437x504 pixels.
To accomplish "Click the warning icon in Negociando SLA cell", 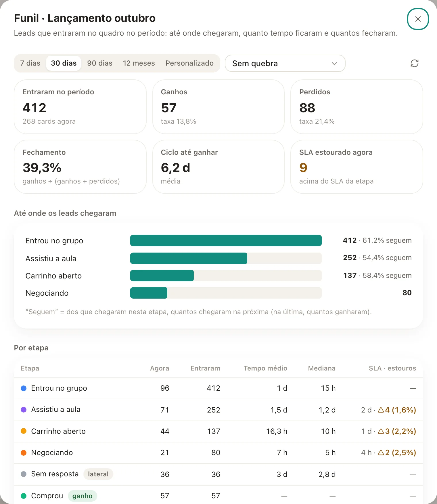I will coord(381,453).
